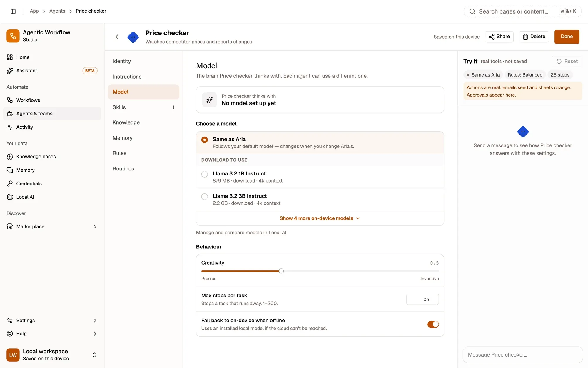Image resolution: width=588 pixels, height=368 pixels.
Task: Click the Done button
Action: point(567,37)
